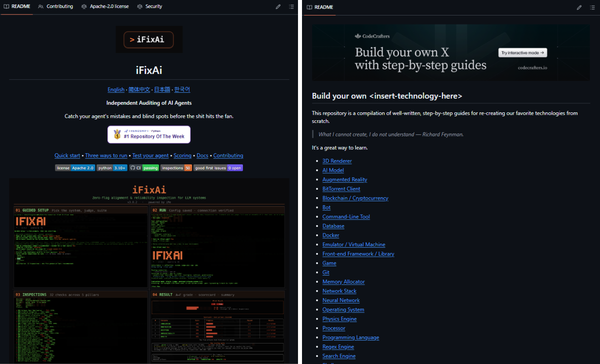Click the license Apache 2.0 badge
The height and width of the screenshot is (364, 600).
click(75, 168)
